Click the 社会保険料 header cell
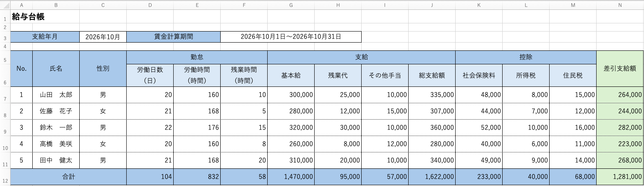Viewport: 644px width, 186px height. (x=479, y=75)
